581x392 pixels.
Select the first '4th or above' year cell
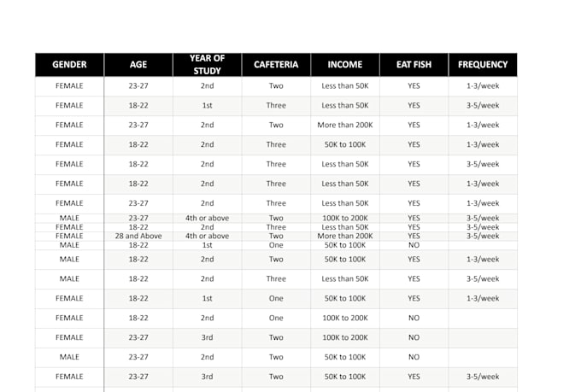tap(207, 218)
